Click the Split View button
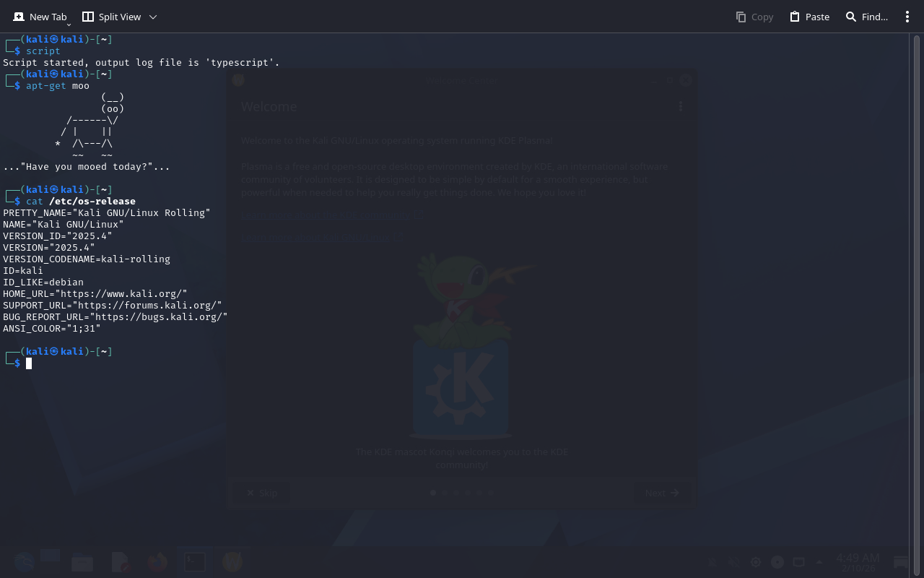 [111, 17]
